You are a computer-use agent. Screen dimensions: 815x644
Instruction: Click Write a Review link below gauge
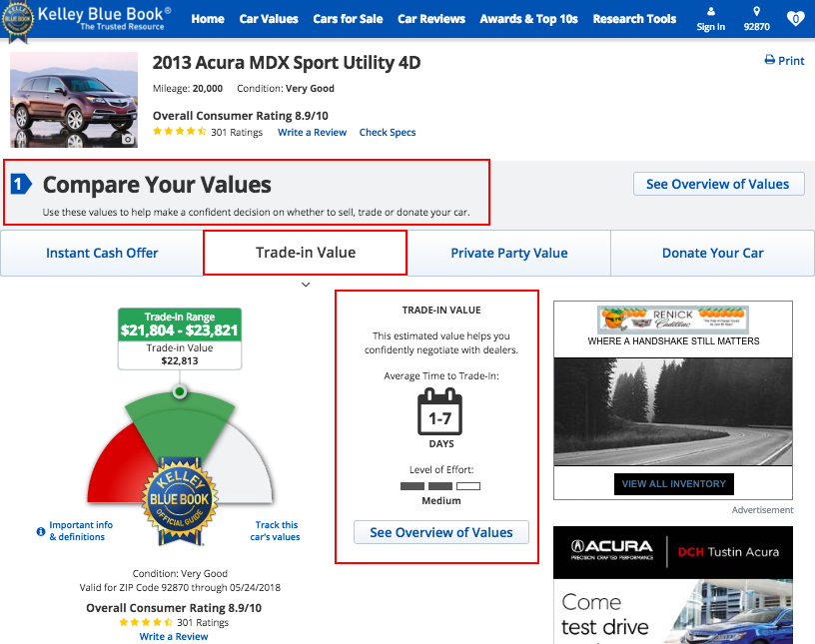click(174, 636)
